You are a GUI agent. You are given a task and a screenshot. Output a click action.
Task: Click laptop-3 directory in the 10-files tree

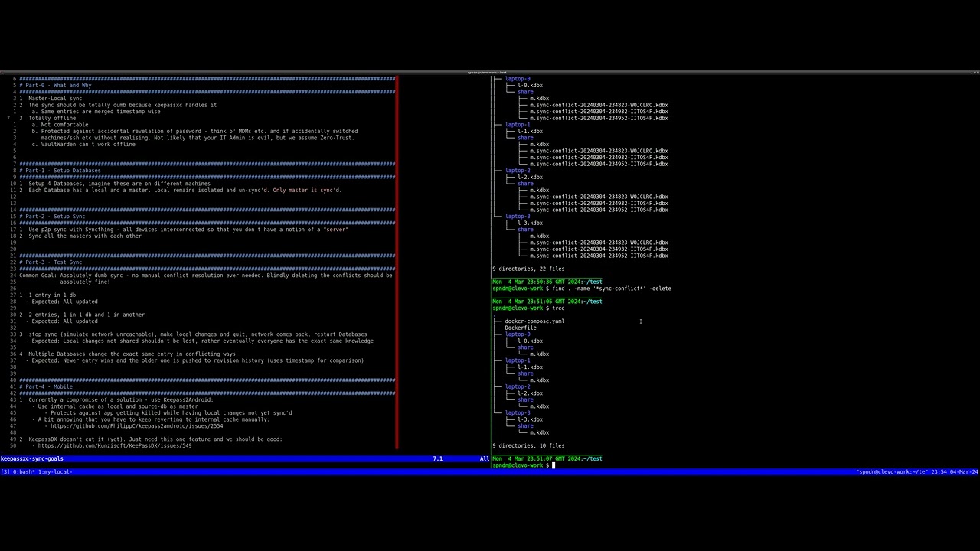pos(518,413)
